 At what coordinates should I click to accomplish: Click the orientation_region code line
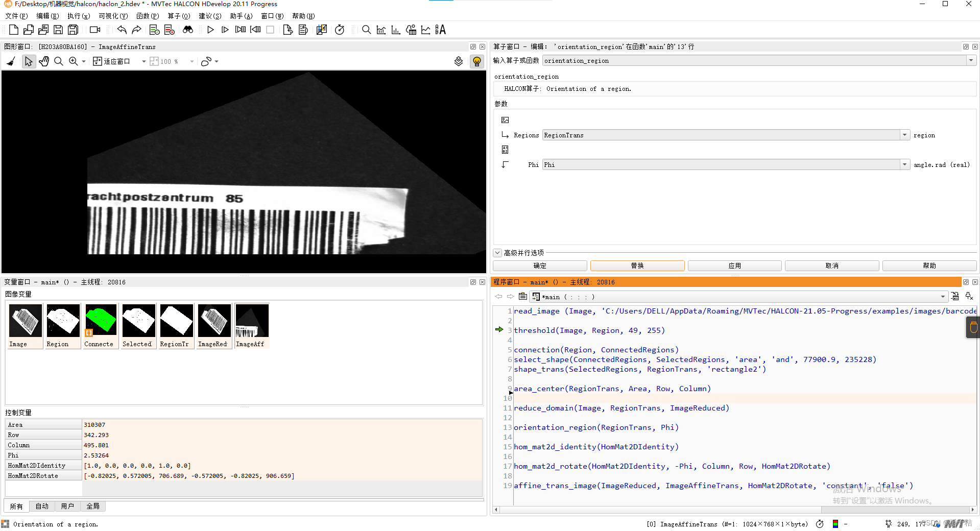(x=596, y=427)
